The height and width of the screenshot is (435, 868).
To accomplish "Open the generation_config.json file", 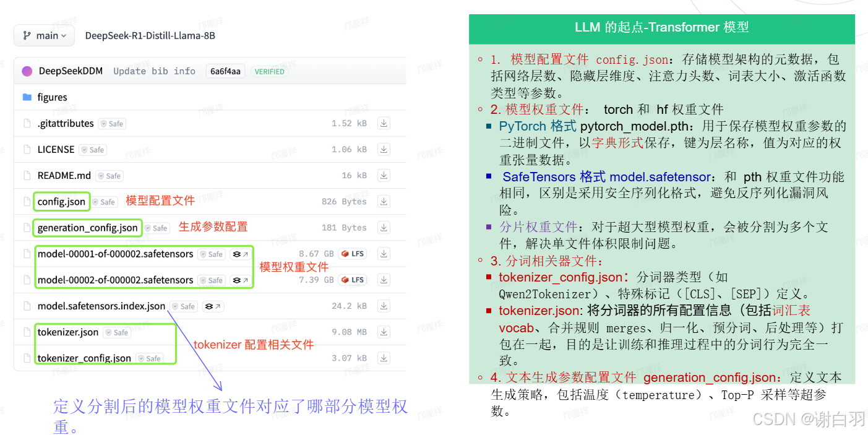I will (87, 228).
